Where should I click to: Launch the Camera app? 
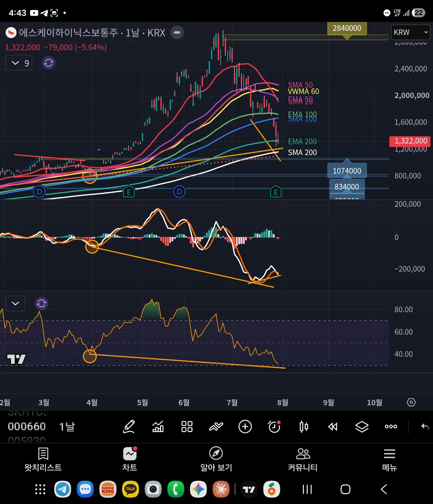coord(153,489)
